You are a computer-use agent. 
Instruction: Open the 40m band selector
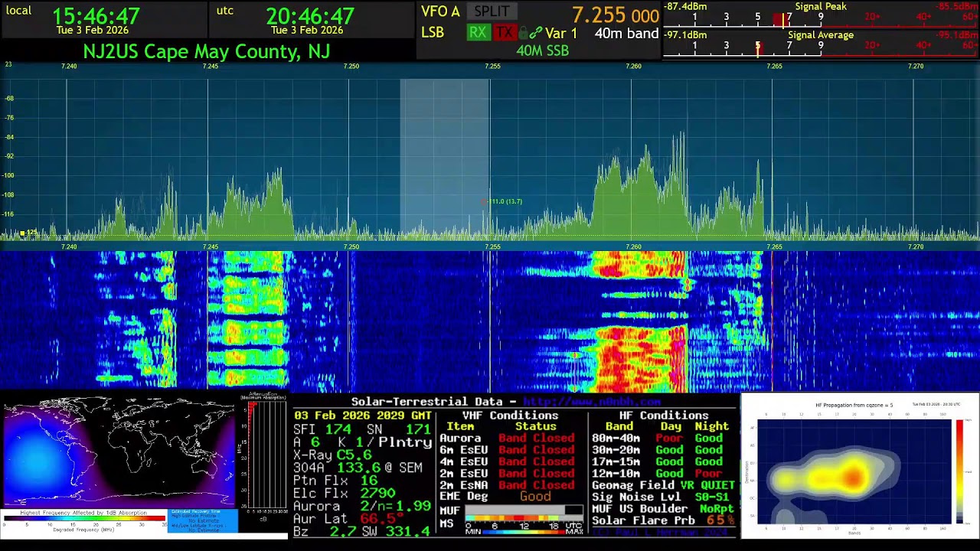pos(627,34)
